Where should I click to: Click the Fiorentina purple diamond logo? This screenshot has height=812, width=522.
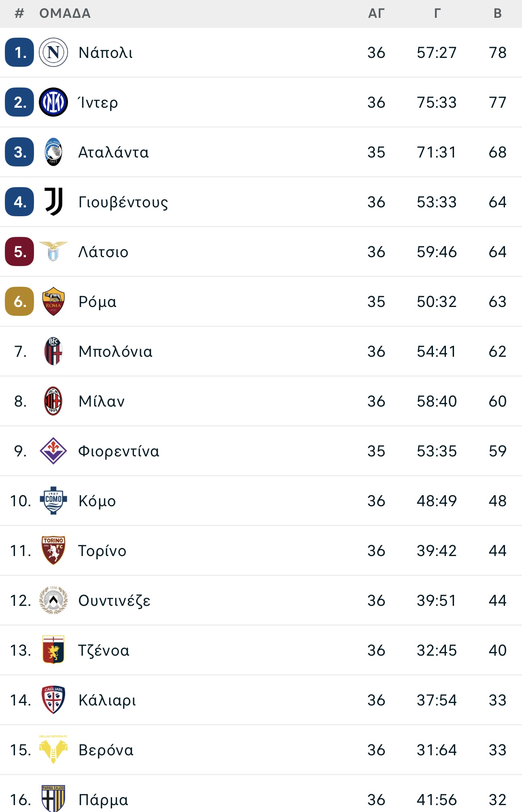(x=53, y=451)
